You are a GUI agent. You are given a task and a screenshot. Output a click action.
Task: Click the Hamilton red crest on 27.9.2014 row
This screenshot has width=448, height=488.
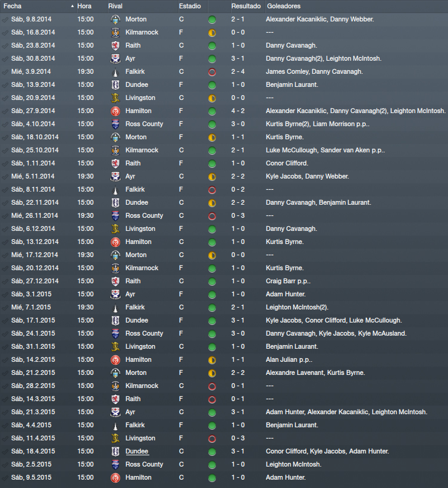[x=115, y=111]
